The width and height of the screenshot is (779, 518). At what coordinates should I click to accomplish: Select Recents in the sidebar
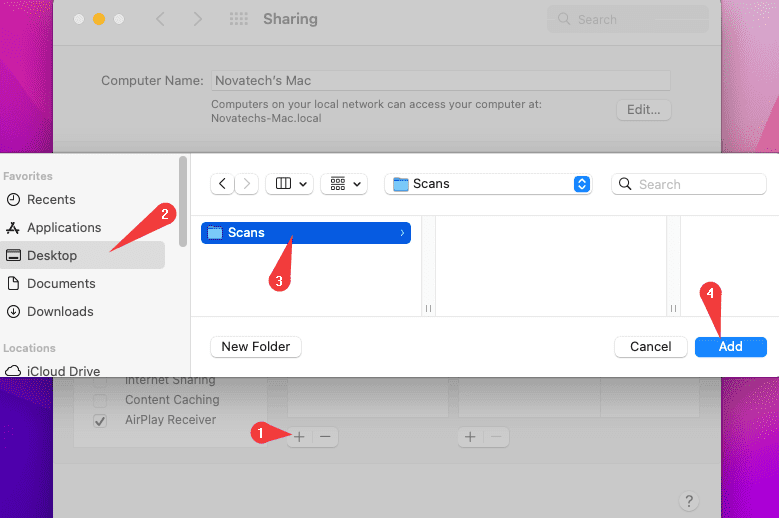(x=51, y=200)
